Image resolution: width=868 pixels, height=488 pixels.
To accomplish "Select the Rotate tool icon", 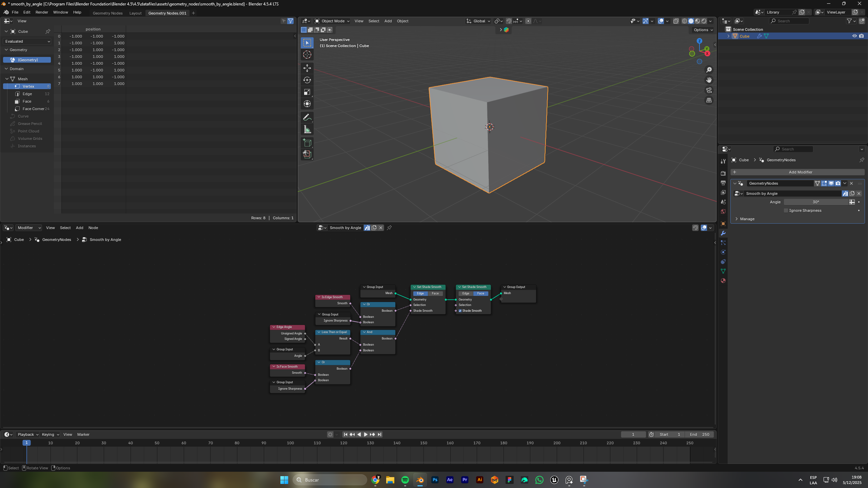I will [x=307, y=80].
